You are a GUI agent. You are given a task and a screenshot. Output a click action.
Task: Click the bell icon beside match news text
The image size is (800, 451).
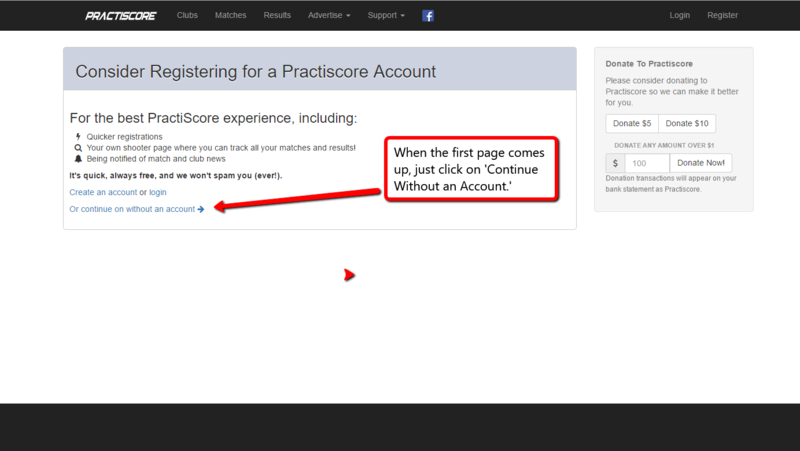click(x=78, y=159)
